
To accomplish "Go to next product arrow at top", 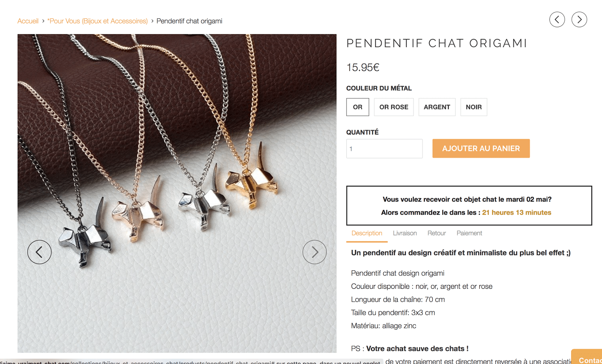I will click(579, 20).
